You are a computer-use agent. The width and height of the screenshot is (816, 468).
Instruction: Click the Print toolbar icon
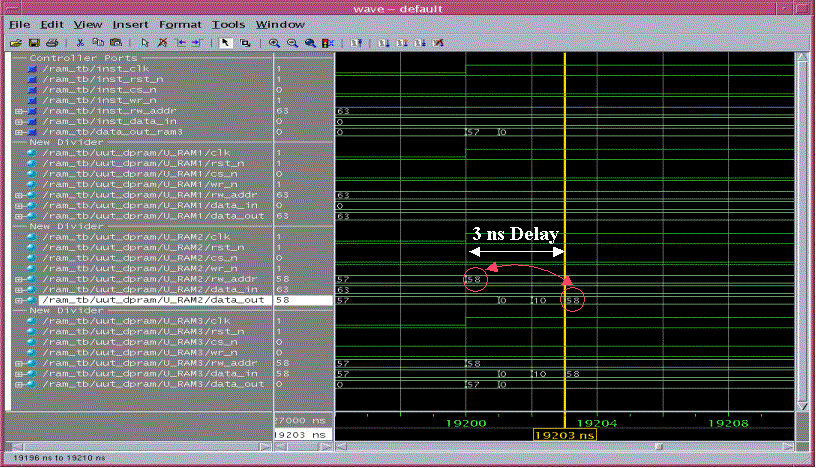point(51,43)
